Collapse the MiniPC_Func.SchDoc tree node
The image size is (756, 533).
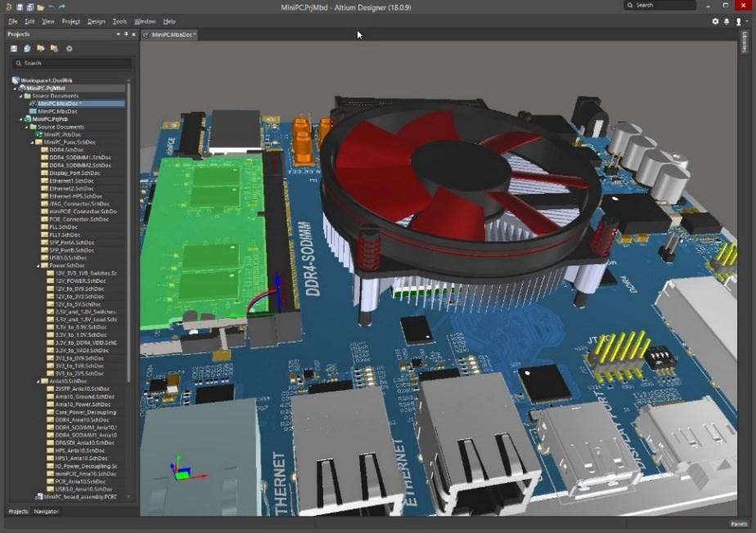coord(32,142)
